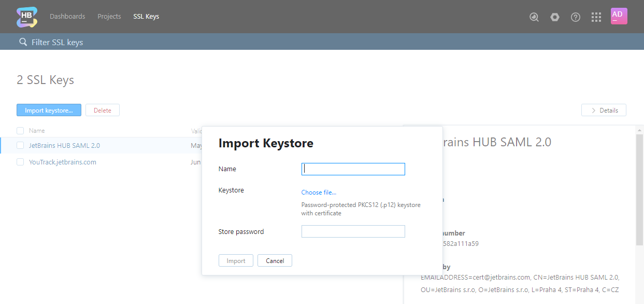Viewport: 644px width, 304px height.
Task: Open the Projects section
Action: pos(109,16)
